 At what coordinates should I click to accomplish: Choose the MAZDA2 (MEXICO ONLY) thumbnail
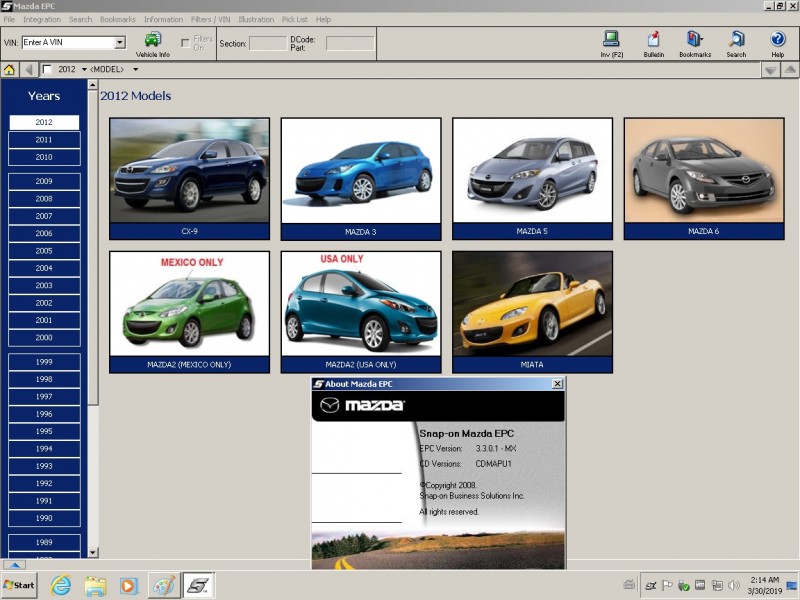(189, 312)
